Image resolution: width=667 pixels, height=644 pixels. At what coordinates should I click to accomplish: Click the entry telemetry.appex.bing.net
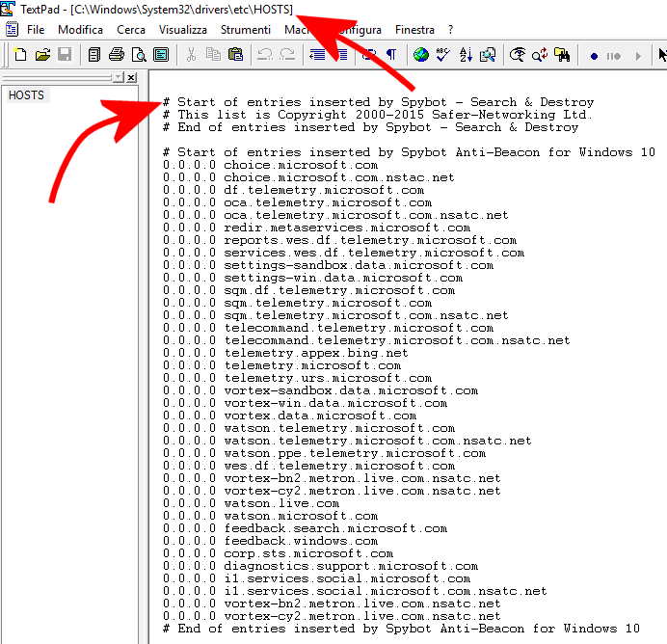316,353
